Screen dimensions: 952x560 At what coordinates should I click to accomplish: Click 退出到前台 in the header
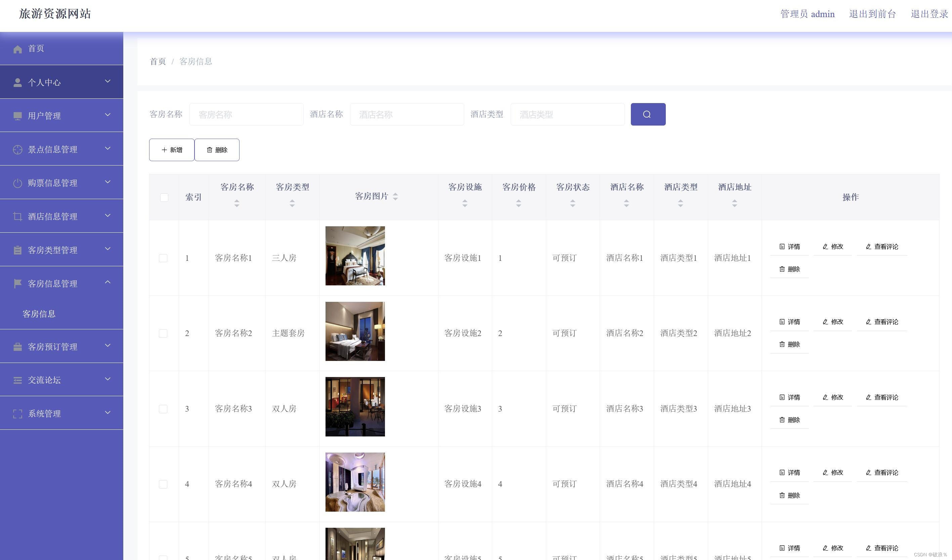872,14
